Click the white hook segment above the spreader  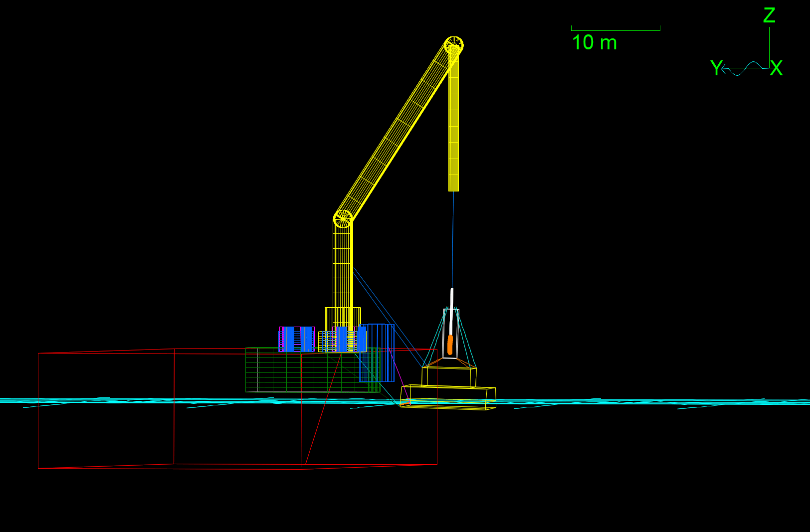pyautogui.click(x=452, y=297)
